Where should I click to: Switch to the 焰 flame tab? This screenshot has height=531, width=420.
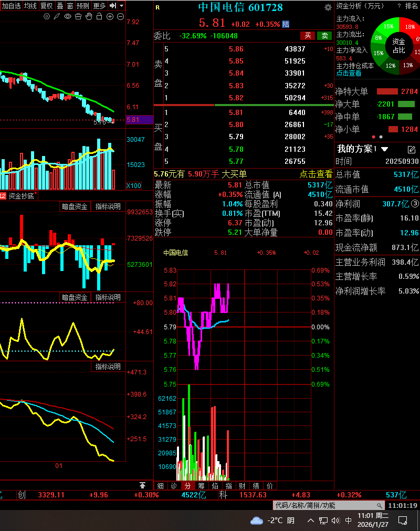[215, 486]
